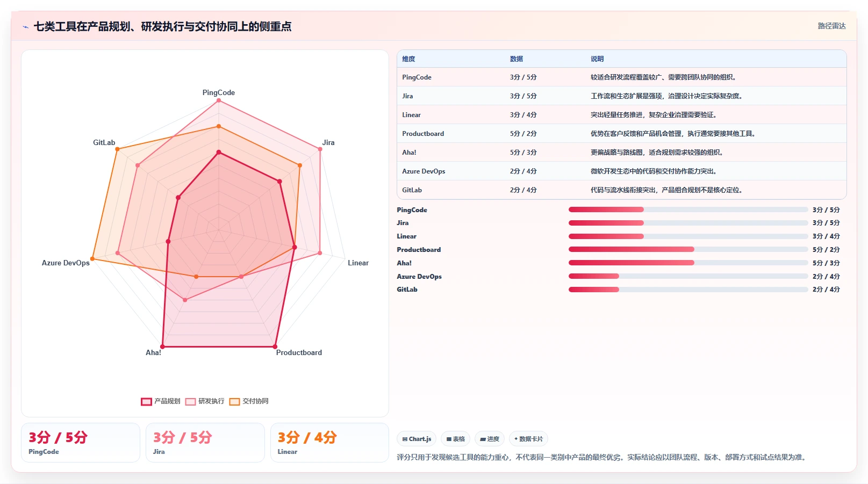Click Productboard's 5分 / 2分 table cell

(x=523, y=134)
